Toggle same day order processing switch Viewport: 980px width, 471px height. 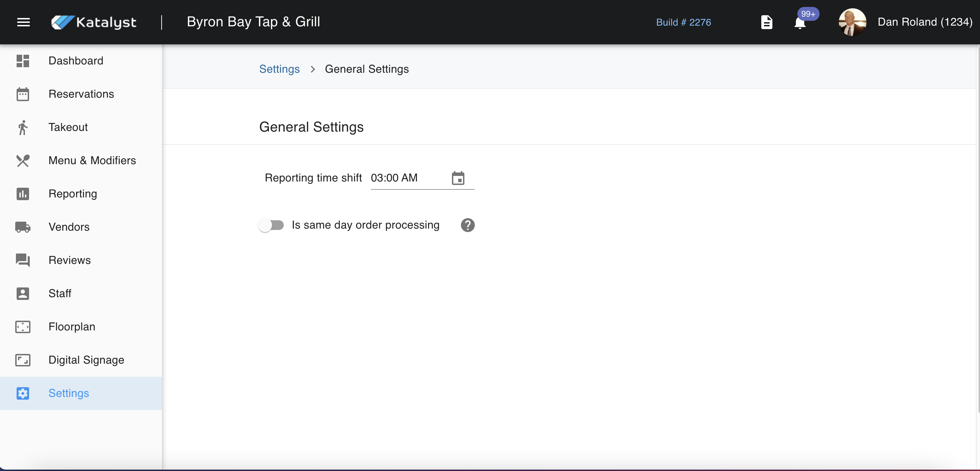271,225
